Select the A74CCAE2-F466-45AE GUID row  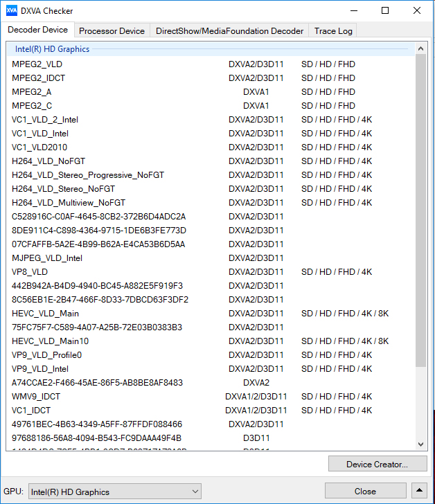pos(211,382)
